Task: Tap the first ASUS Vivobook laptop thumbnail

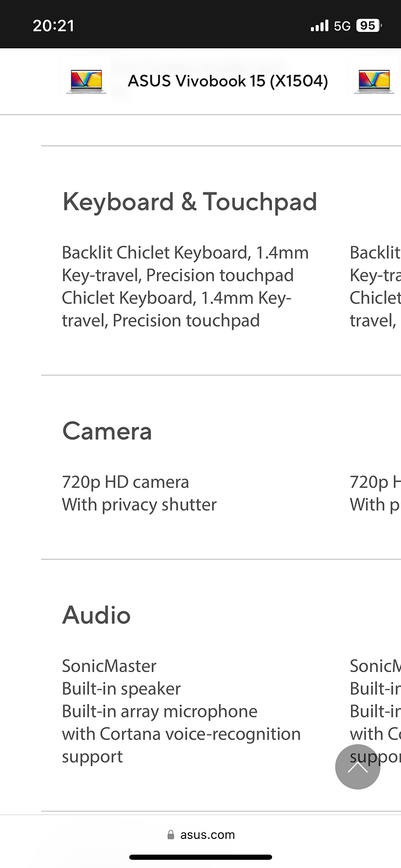Action: click(x=86, y=81)
